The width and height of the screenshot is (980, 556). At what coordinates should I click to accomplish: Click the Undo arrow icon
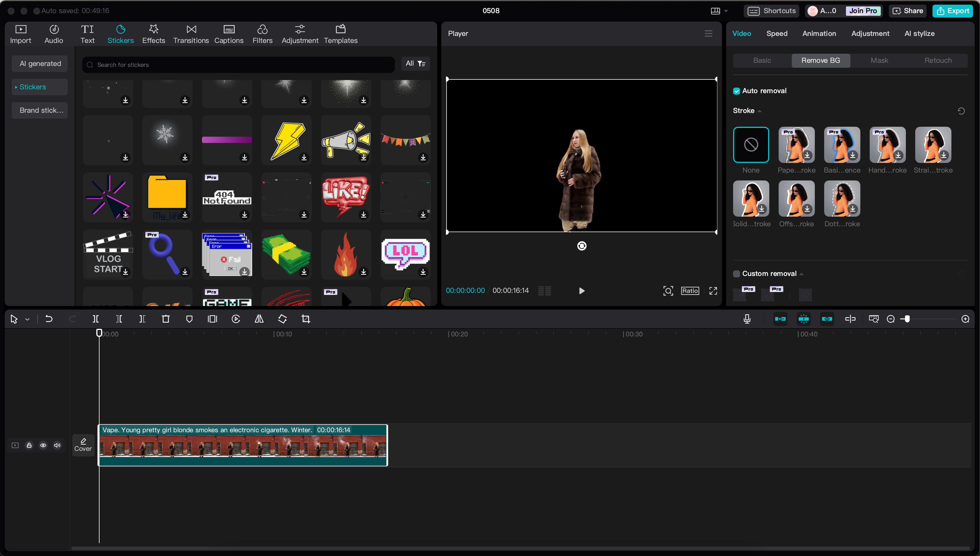pos(49,319)
